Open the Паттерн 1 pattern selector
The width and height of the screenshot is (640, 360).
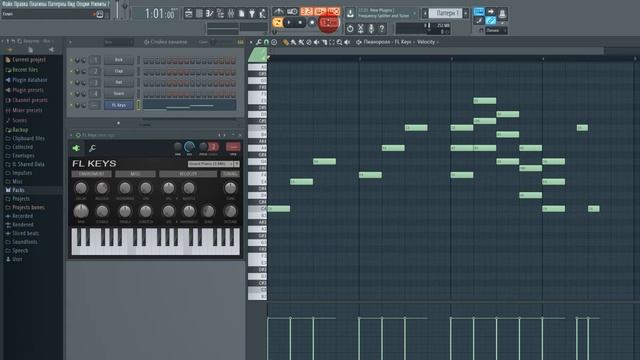tap(445, 13)
